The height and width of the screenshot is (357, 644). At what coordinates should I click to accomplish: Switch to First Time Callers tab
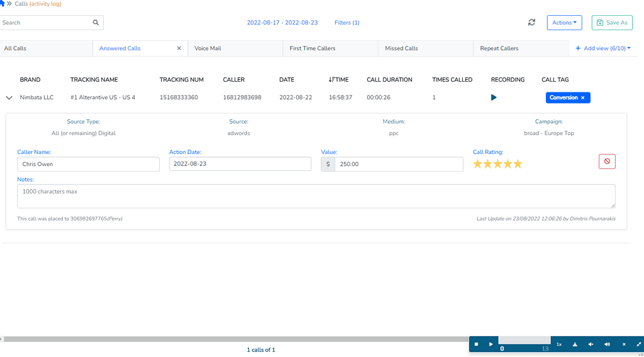pos(331,48)
